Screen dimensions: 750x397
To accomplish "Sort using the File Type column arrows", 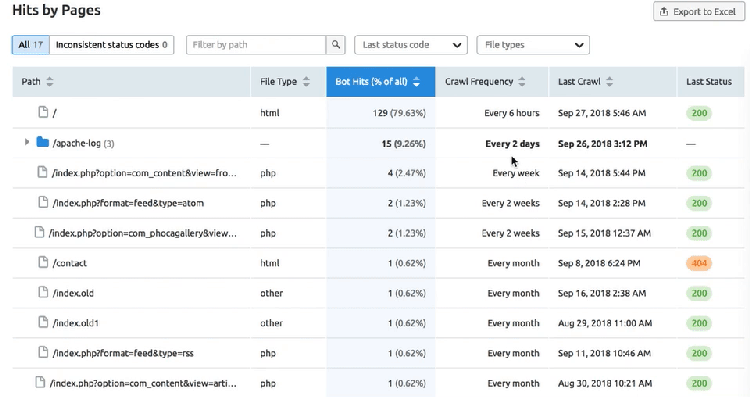I will click(306, 81).
